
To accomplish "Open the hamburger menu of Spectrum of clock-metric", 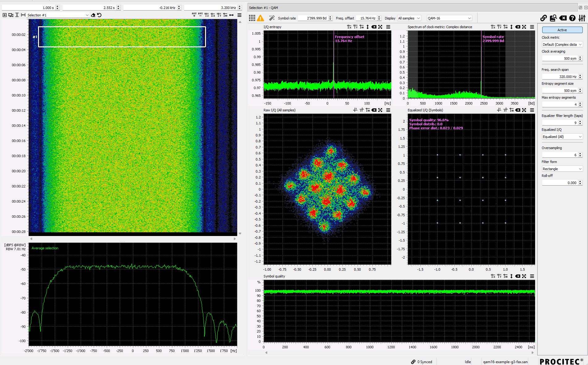I will [x=532, y=27].
